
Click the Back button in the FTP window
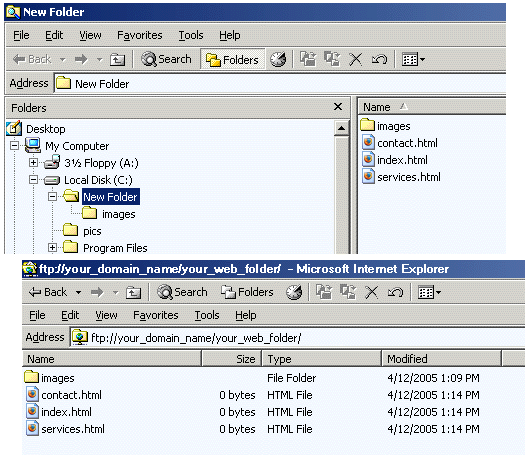pyautogui.click(x=48, y=292)
